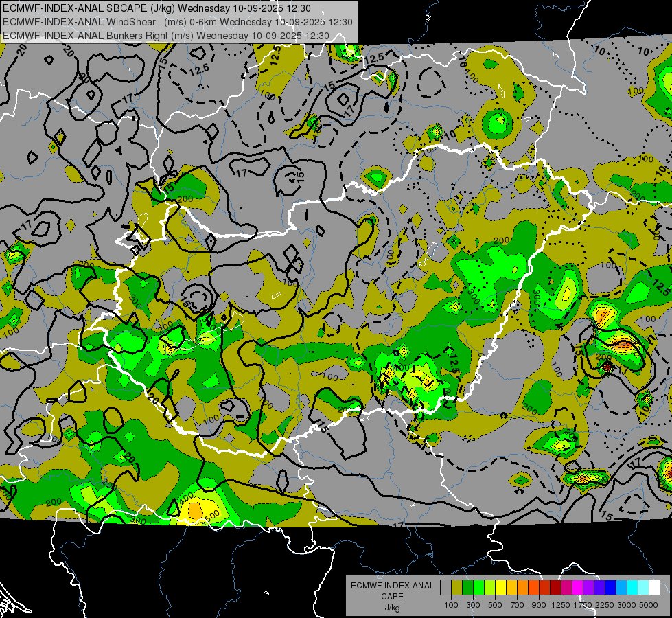Click the legend label 2250
The width and height of the screenshot is (672, 618).
coord(605,605)
